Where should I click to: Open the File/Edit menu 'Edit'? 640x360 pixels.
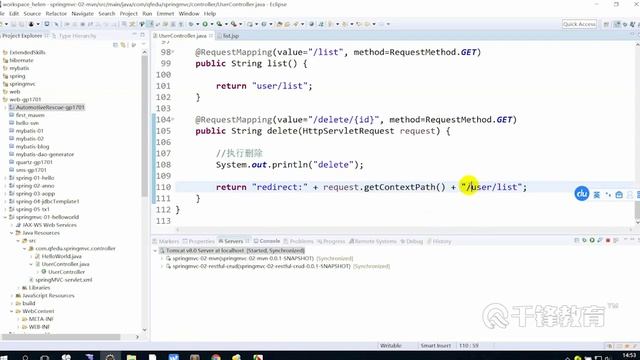click(14, 13)
